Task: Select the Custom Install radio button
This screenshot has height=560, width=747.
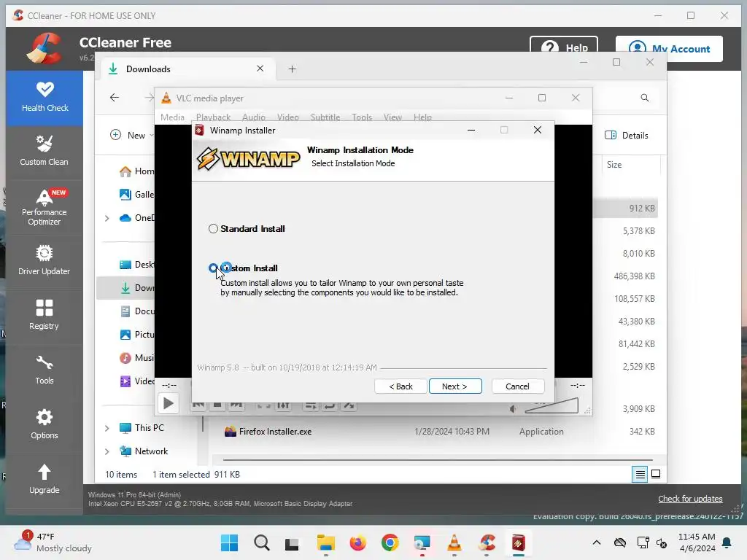Action: pyautogui.click(x=214, y=268)
